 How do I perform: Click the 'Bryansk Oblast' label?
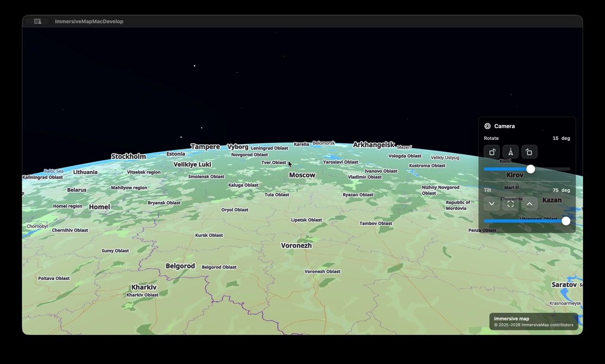pos(164,203)
